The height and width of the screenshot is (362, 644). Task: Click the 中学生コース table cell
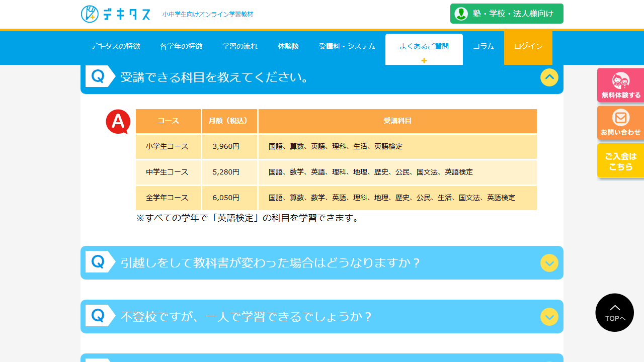[x=168, y=172]
